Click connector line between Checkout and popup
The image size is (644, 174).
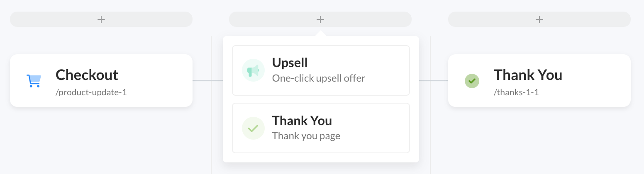(207, 80)
